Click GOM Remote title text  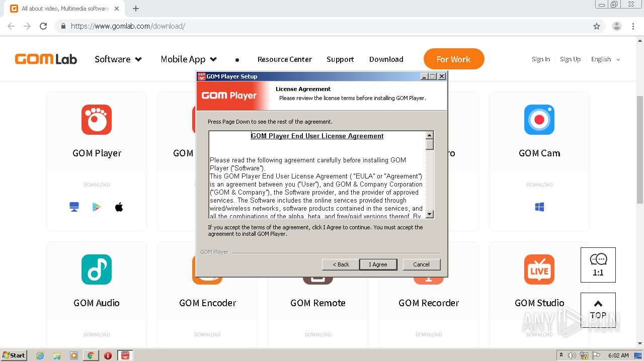318,303
